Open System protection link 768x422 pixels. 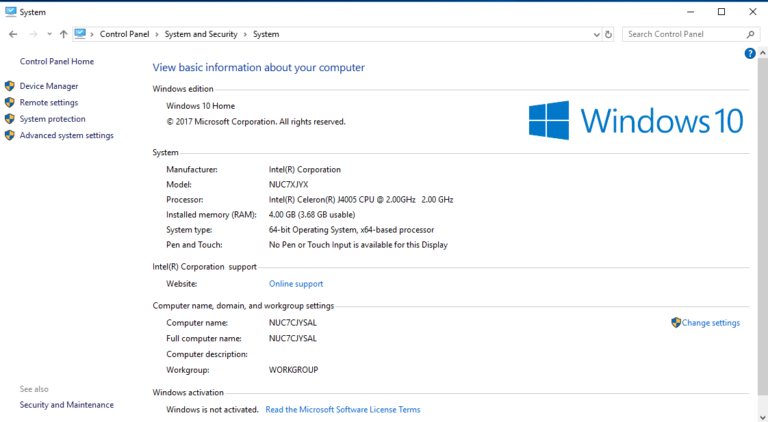pos(52,119)
